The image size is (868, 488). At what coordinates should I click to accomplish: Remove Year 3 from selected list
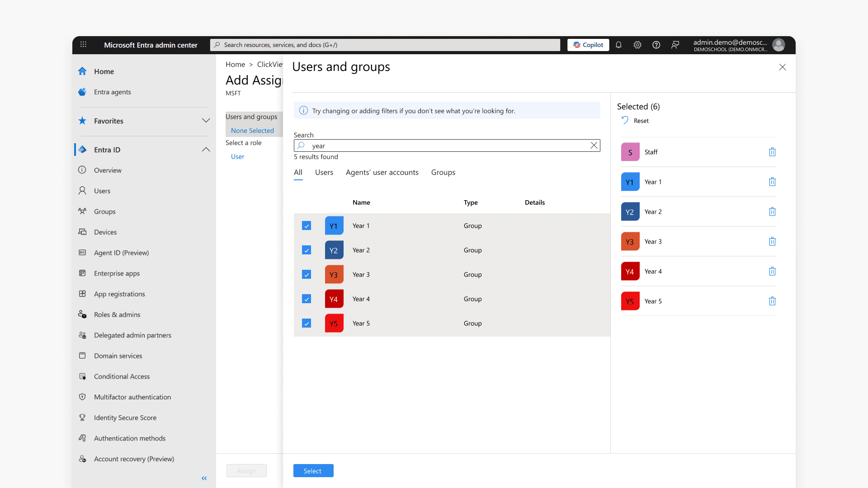tap(772, 241)
